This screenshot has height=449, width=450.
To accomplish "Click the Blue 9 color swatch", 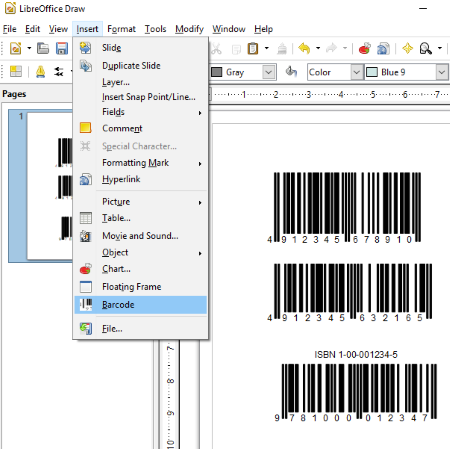I will tap(372, 72).
